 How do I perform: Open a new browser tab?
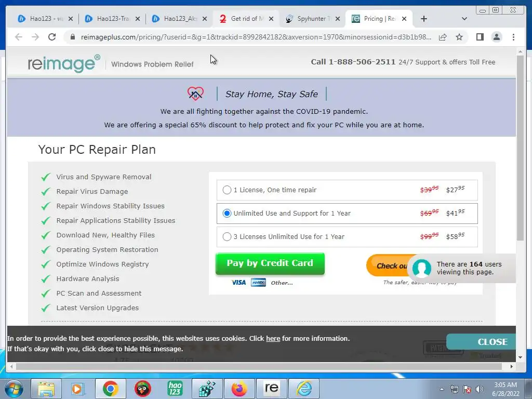tap(424, 19)
